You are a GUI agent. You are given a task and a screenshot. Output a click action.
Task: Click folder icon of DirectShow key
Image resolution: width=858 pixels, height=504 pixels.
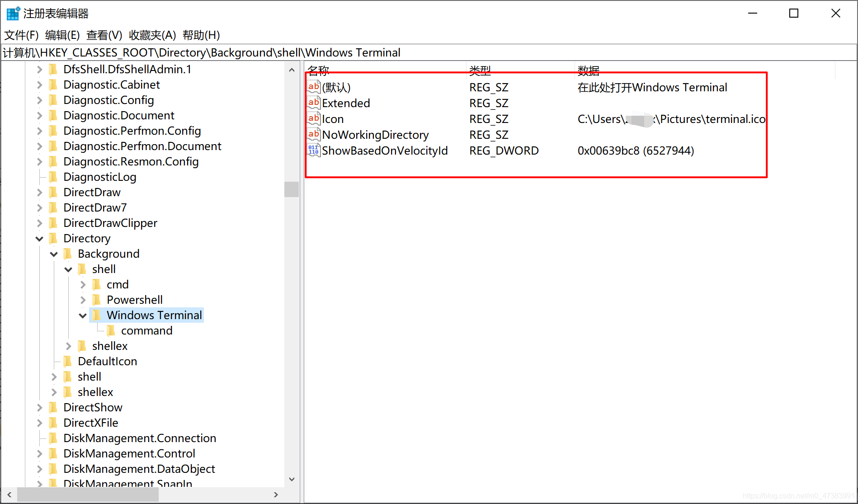coord(53,407)
